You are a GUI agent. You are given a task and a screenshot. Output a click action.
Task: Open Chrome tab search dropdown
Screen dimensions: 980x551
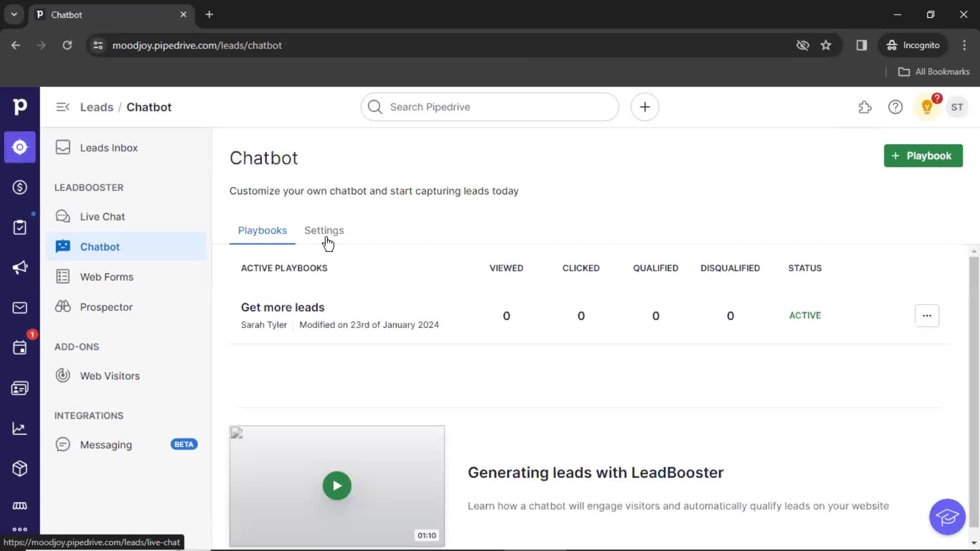pos(14,14)
